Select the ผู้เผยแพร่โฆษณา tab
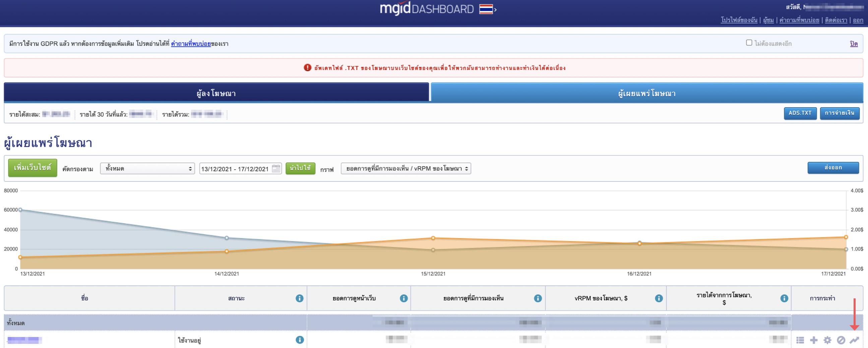Screen dimensions: 868x348 (646, 93)
